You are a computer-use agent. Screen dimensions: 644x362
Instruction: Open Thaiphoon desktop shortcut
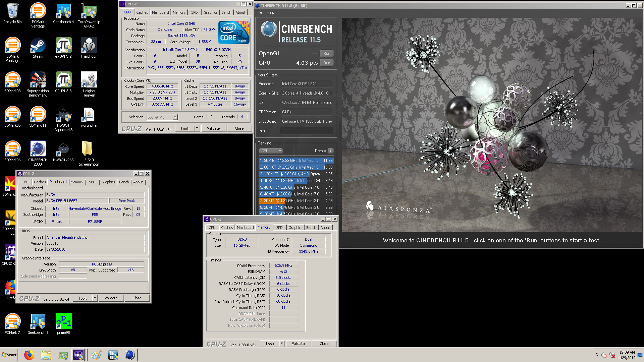point(89,48)
